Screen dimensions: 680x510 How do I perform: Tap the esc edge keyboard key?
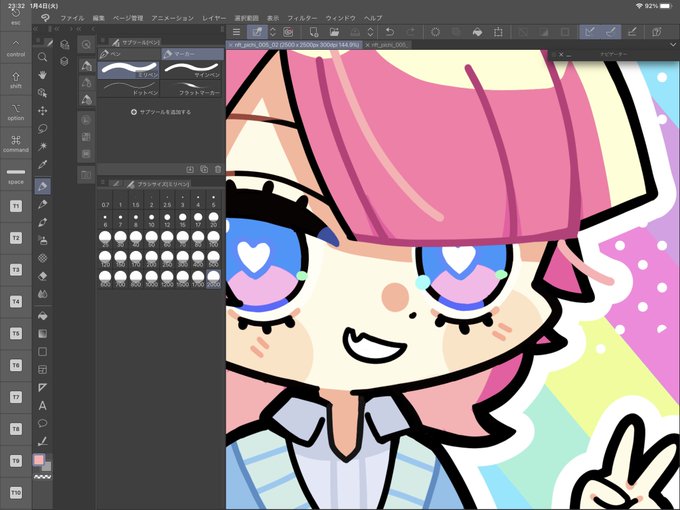[16, 16]
